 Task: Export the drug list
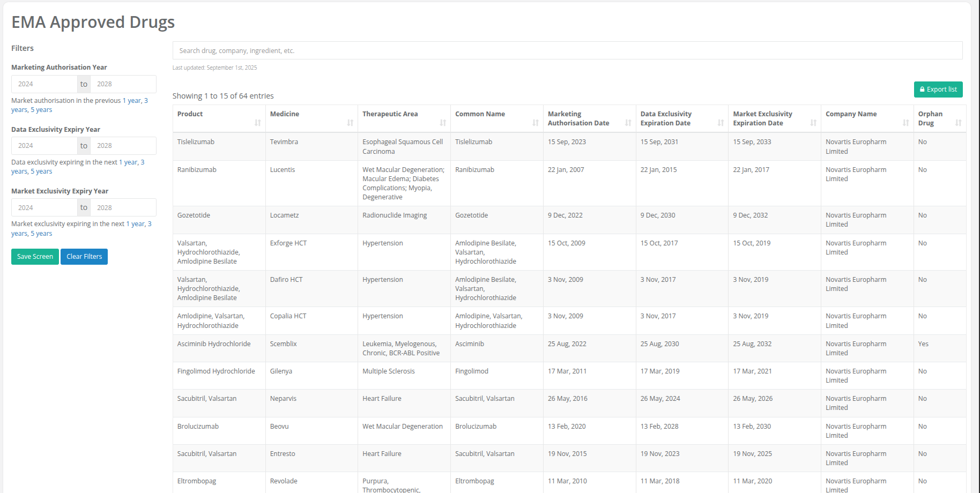tap(938, 89)
